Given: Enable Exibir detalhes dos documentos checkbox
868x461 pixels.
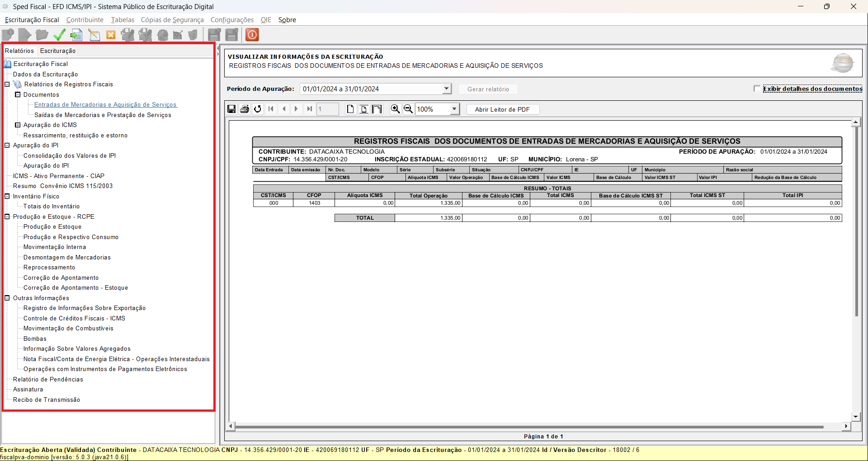Looking at the screenshot, I should click(x=757, y=89).
